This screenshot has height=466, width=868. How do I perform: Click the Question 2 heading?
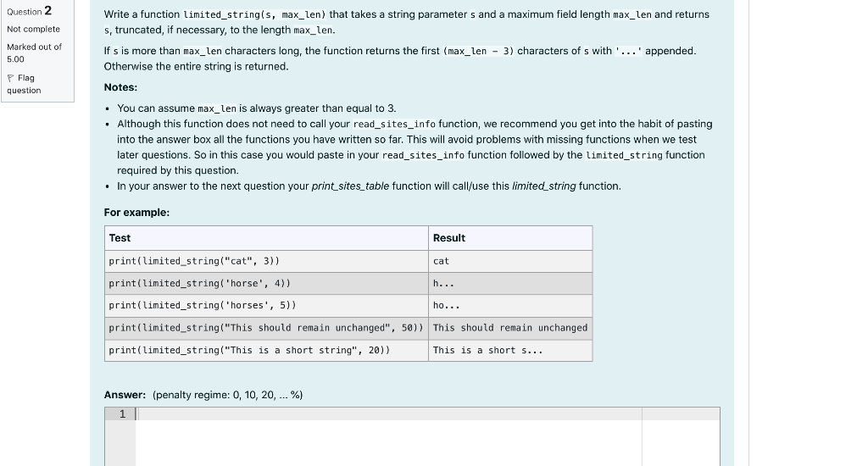30,11
